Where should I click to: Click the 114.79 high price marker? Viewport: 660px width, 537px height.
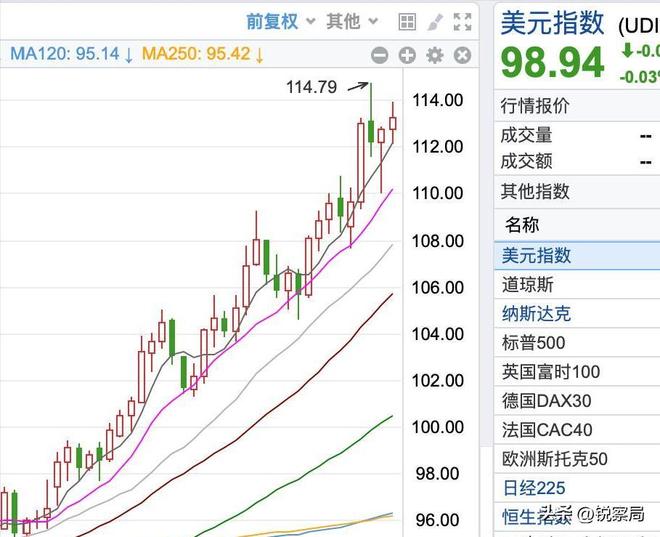point(312,88)
